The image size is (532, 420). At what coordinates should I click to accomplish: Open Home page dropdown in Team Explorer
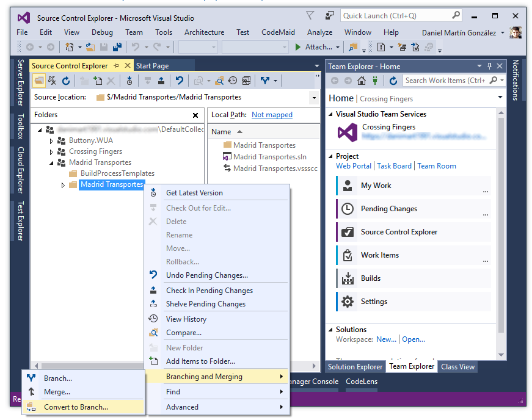pyautogui.click(x=500, y=97)
